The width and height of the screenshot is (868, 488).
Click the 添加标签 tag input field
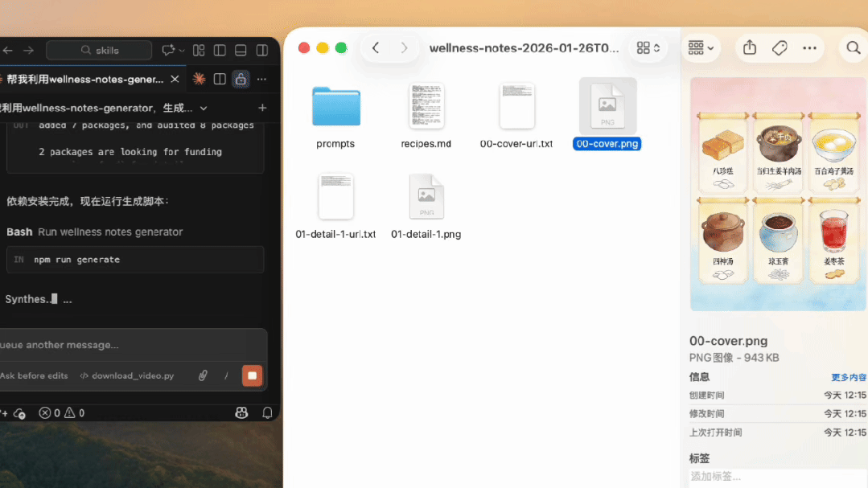coord(777,477)
